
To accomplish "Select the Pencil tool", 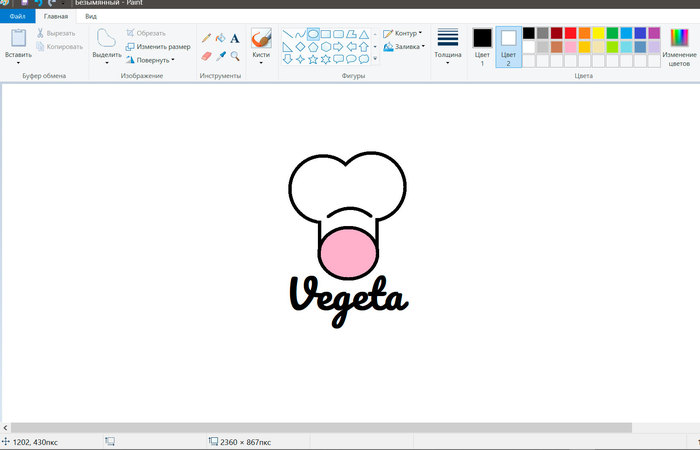I will [206, 39].
